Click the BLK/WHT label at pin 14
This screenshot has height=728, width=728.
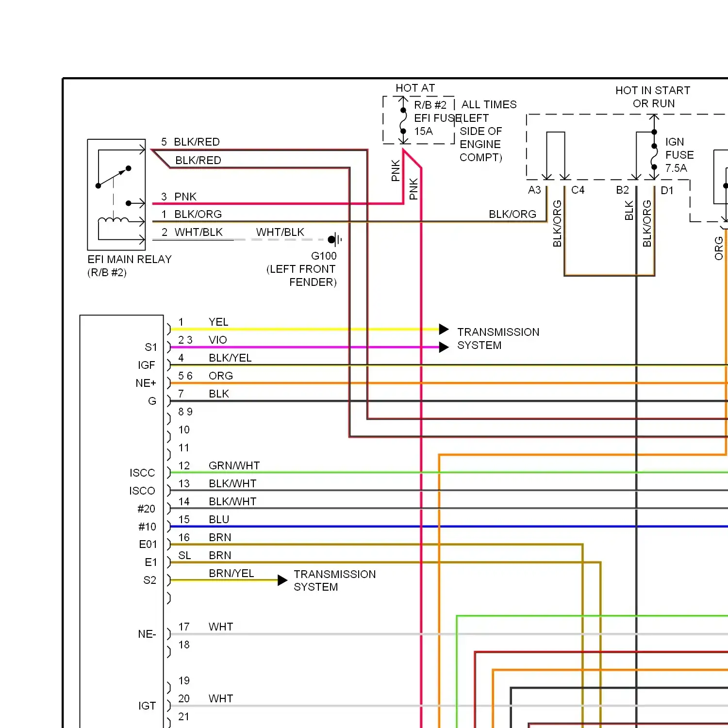point(232,501)
